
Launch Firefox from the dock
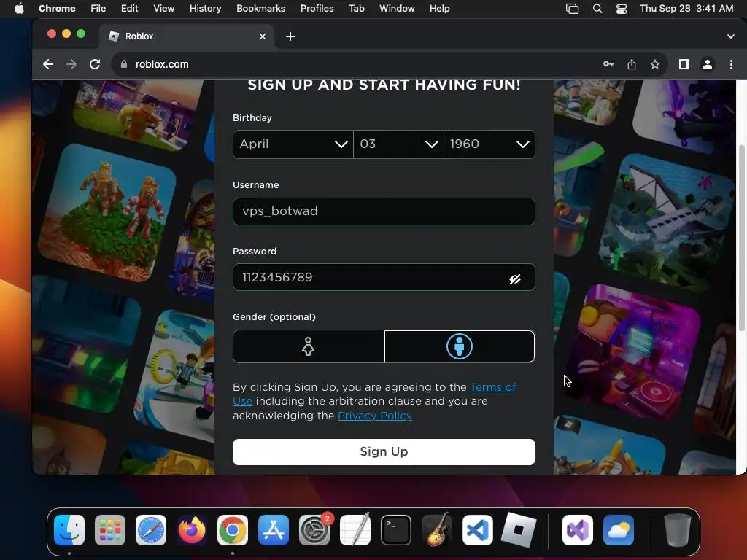[192, 530]
